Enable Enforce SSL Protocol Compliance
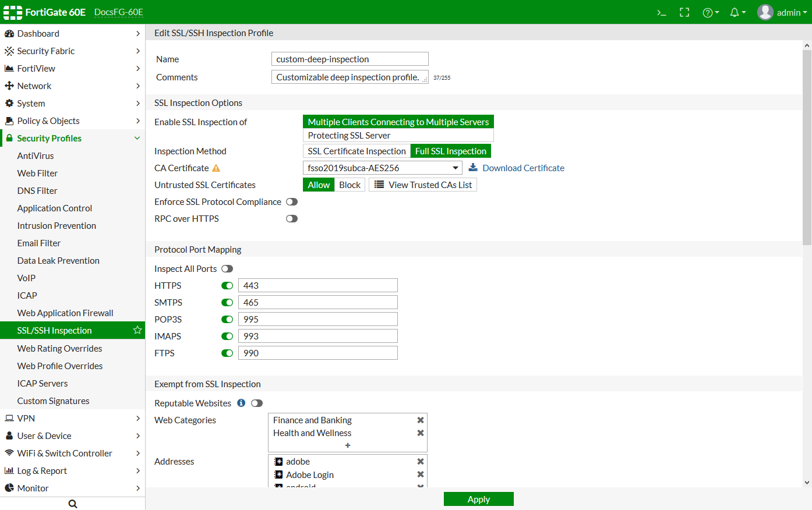The image size is (812, 510). pyautogui.click(x=292, y=201)
